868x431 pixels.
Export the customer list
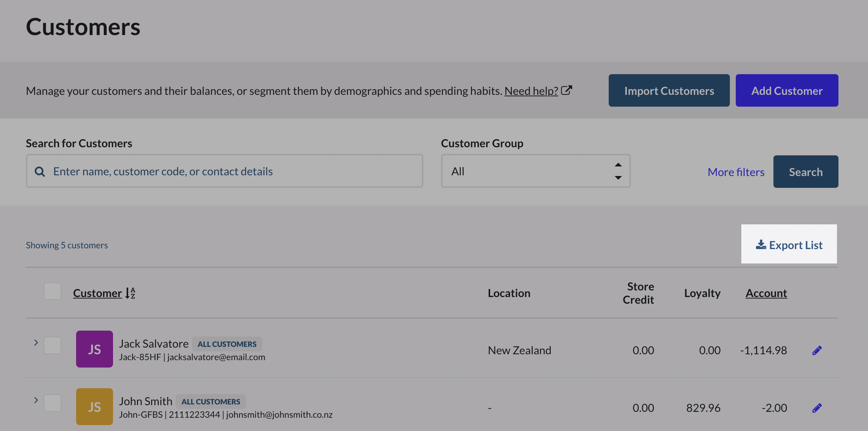pyautogui.click(x=789, y=244)
